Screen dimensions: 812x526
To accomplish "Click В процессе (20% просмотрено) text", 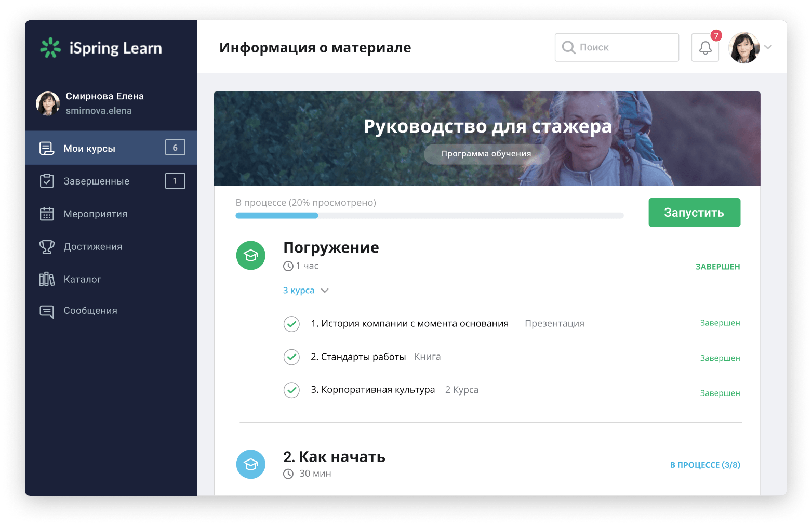I will point(306,203).
